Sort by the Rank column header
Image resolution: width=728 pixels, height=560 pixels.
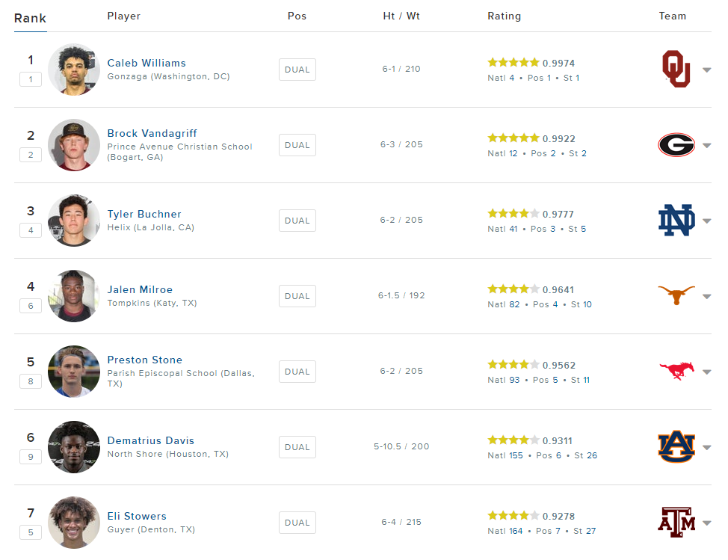30,18
